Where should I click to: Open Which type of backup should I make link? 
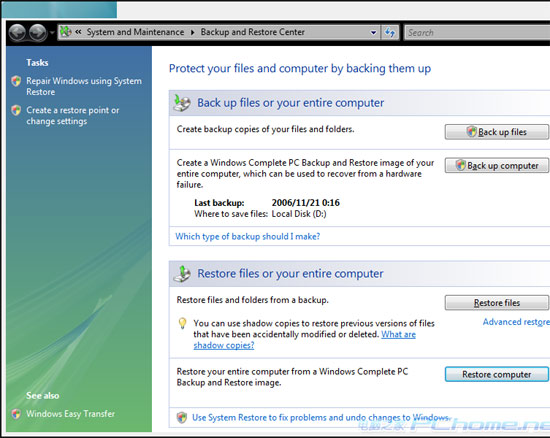click(248, 236)
